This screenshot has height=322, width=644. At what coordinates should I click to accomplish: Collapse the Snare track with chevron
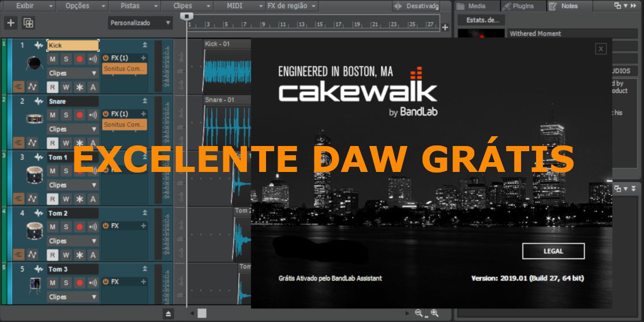[145, 100]
